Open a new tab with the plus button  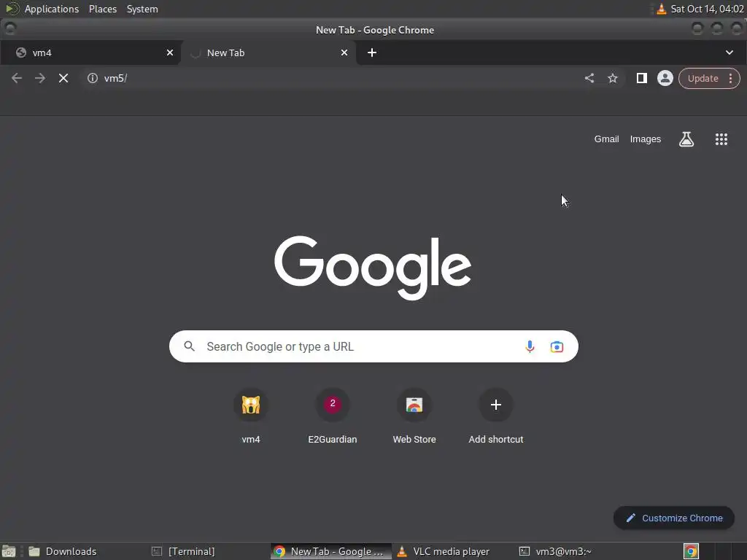click(372, 52)
